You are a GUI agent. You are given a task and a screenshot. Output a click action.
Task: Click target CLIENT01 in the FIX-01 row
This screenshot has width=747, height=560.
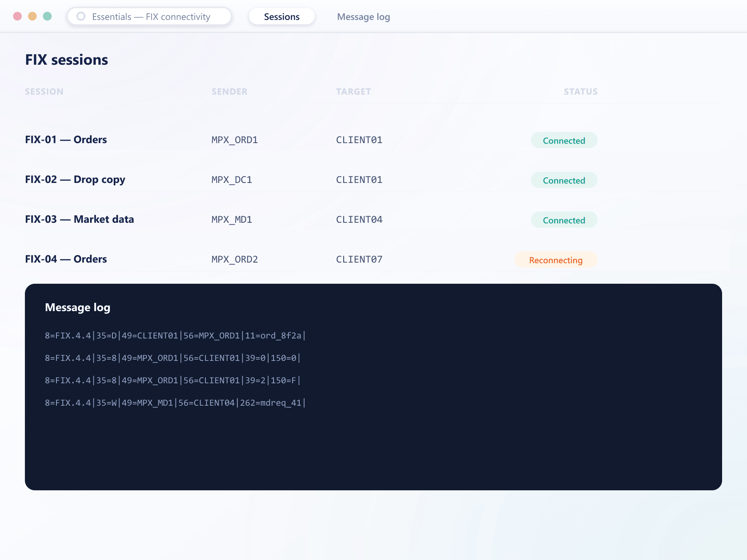point(359,140)
